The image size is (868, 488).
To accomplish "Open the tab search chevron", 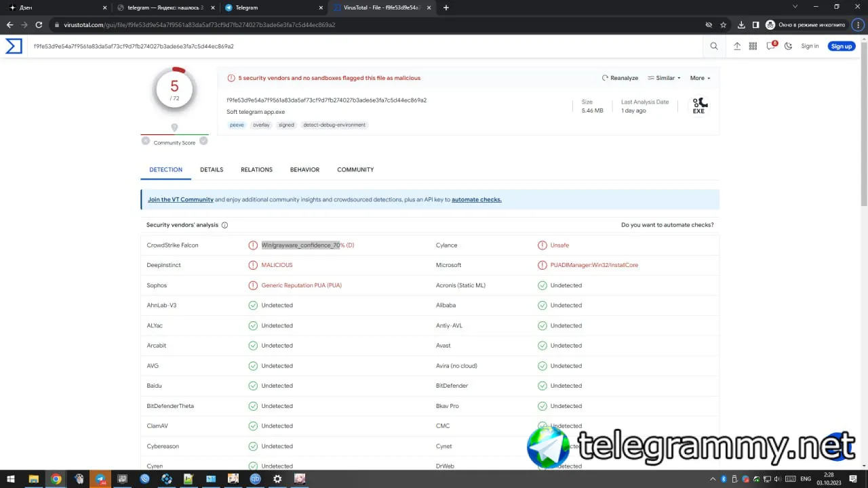I will [x=795, y=7].
